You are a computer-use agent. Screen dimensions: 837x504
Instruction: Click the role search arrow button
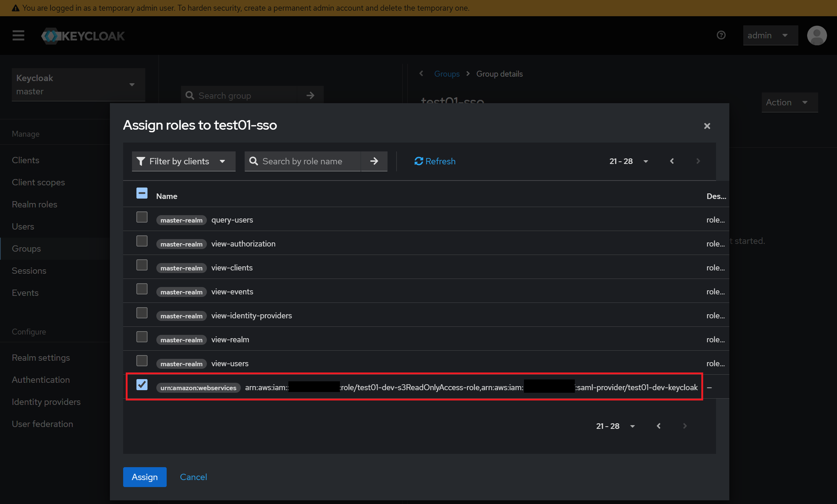(374, 161)
